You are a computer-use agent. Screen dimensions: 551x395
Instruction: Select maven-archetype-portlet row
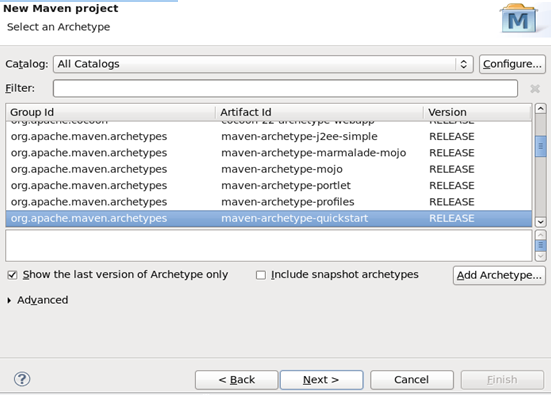click(269, 186)
